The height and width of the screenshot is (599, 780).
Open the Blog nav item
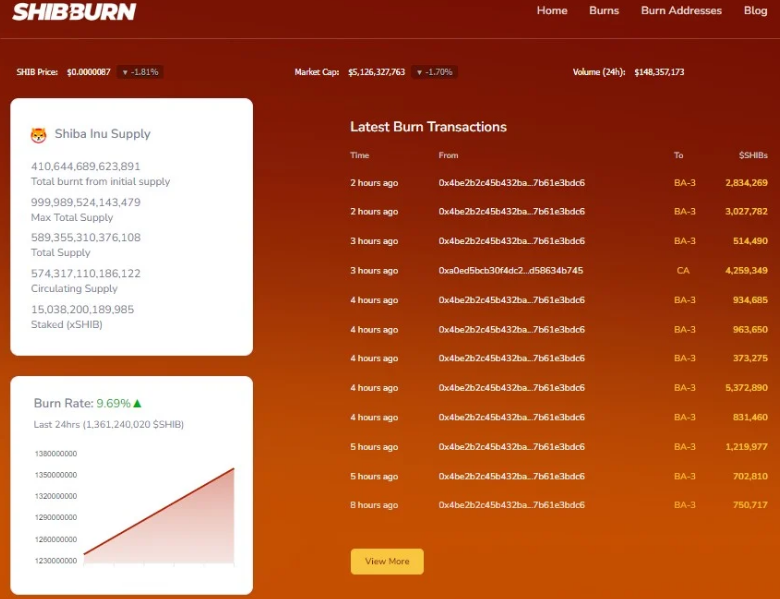coord(755,10)
